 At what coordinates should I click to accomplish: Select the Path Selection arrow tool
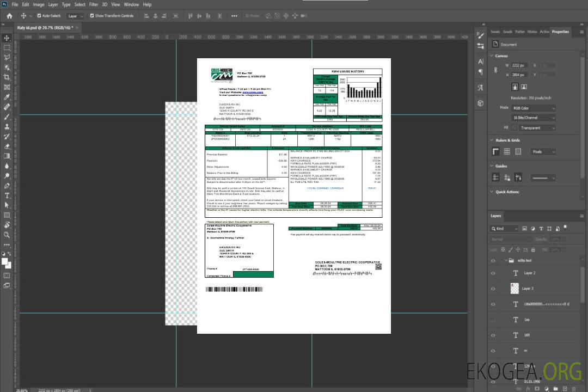click(x=7, y=205)
